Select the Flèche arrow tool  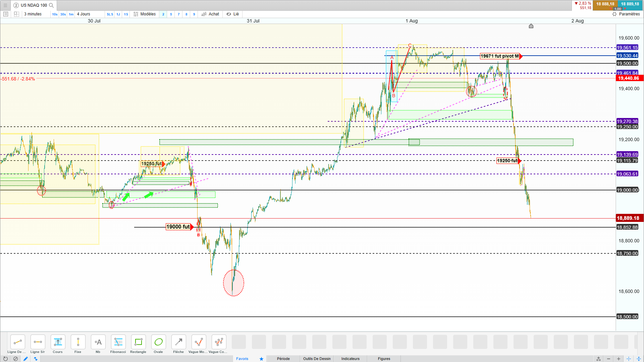pyautogui.click(x=178, y=342)
